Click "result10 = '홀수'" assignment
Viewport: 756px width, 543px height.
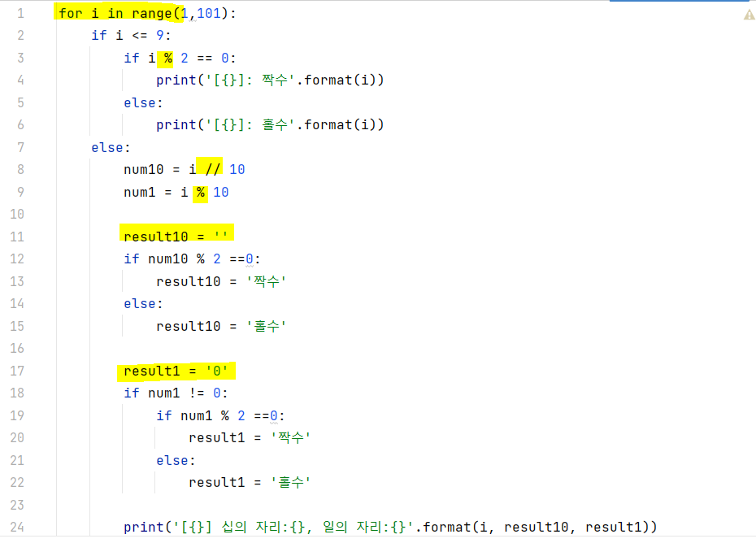221,327
